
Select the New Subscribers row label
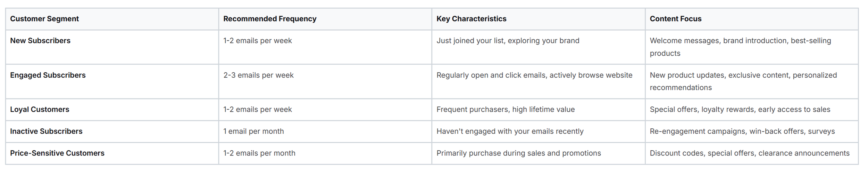40,41
